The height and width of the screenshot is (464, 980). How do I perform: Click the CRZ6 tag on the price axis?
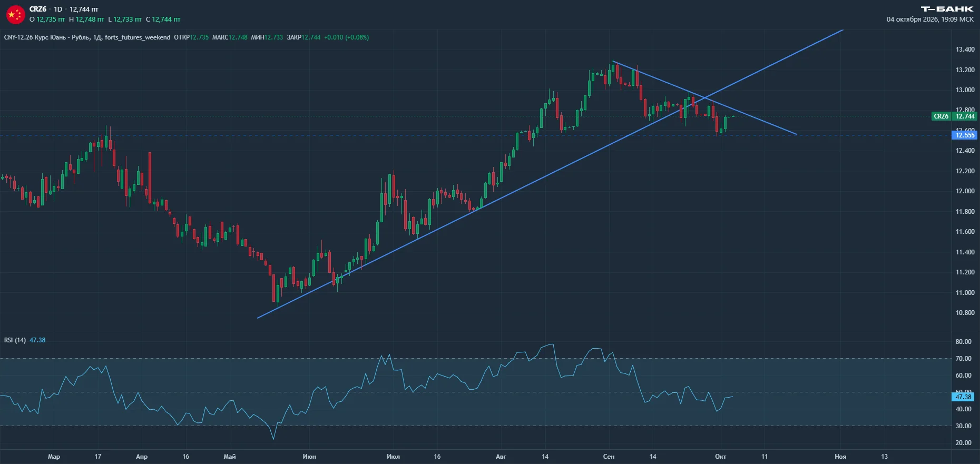click(941, 116)
